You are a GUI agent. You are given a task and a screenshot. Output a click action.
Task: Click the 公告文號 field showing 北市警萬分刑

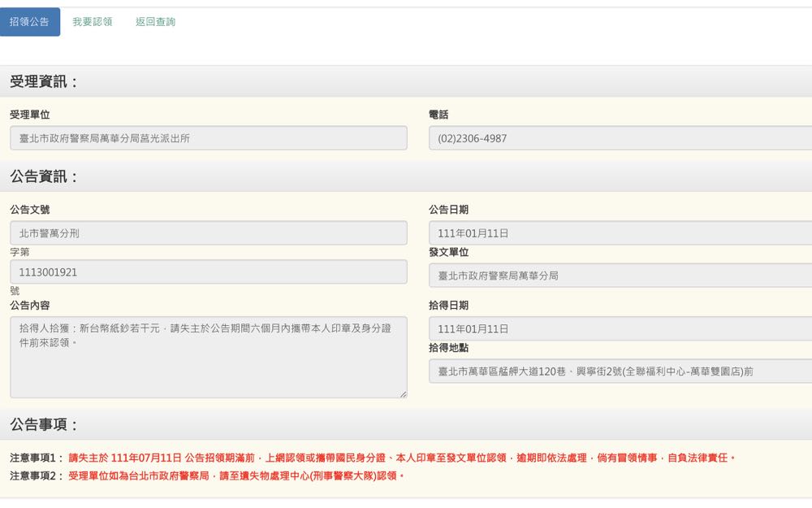[x=209, y=233]
